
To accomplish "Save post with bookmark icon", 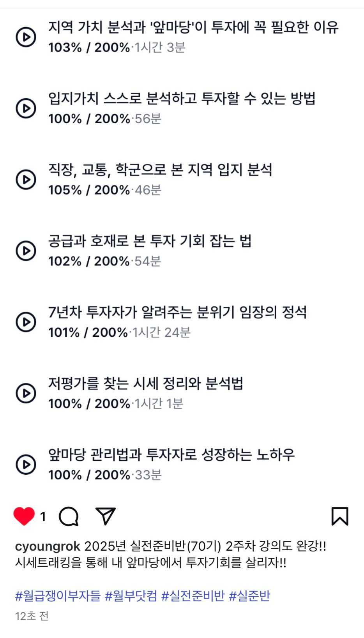I will pyautogui.click(x=339, y=516).
